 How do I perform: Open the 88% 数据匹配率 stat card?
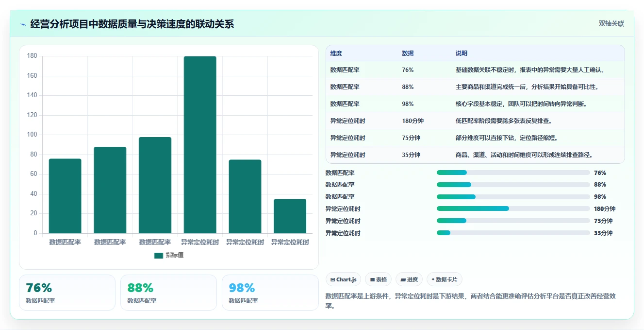[168, 293]
